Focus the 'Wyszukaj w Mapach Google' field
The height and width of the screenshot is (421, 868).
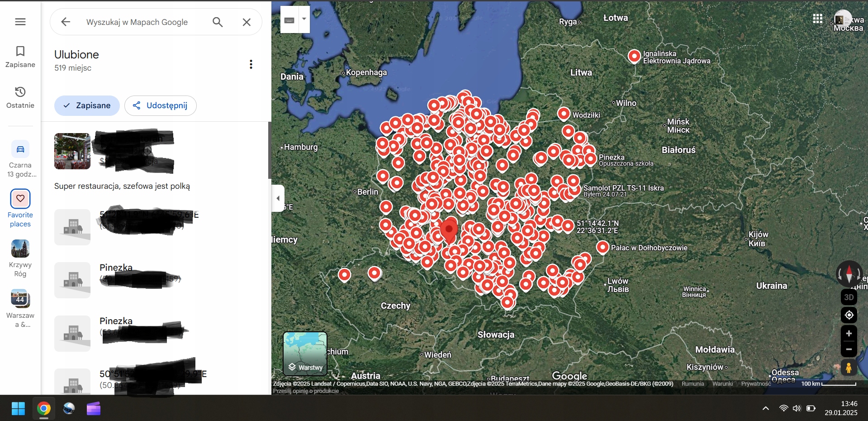(x=137, y=22)
